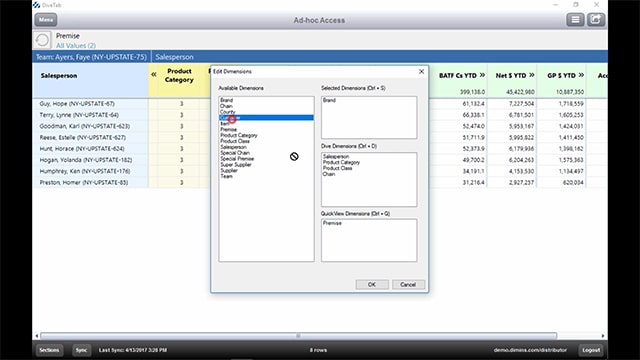Confirm dialog with OK button
The width and height of the screenshot is (640, 360).
click(372, 284)
